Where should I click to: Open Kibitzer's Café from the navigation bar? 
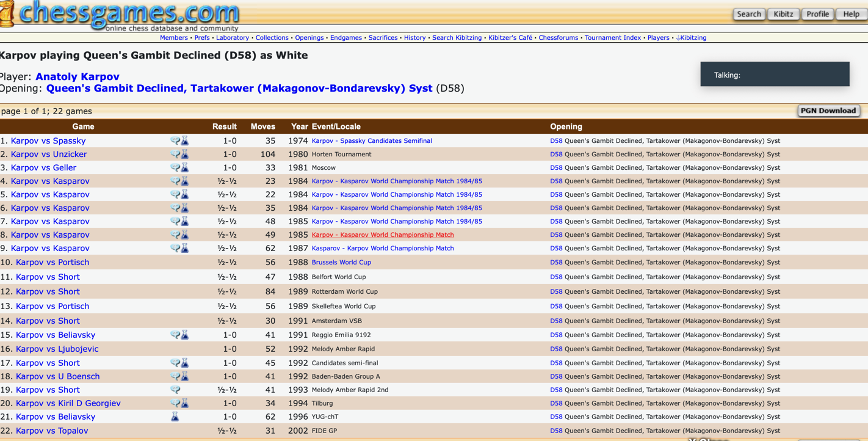point(510,38)
